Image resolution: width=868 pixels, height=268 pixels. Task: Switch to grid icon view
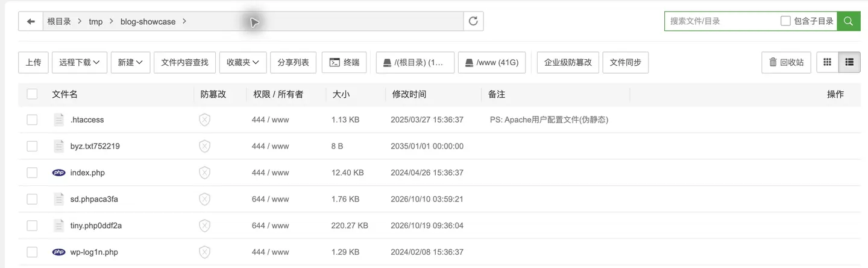(x=828, y=62)
